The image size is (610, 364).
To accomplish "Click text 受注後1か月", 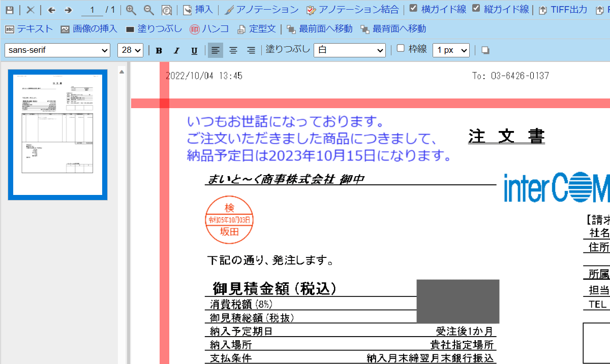I will [x=465, y=332].
